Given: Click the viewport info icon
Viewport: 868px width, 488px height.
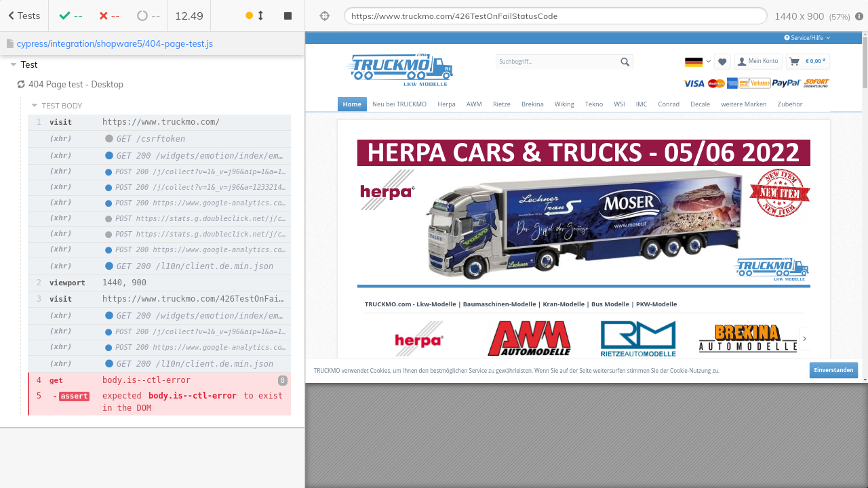Looking at the screenshot, I should tap(859, 16).
